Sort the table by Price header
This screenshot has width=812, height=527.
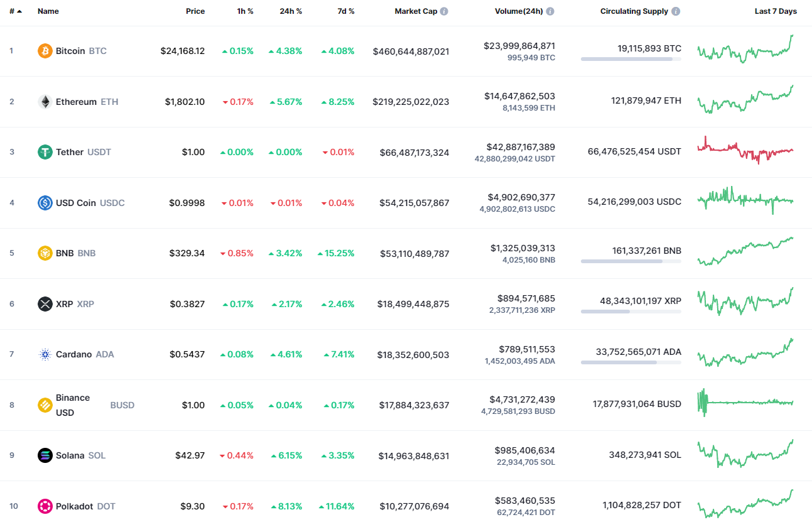tap(195, 11)
